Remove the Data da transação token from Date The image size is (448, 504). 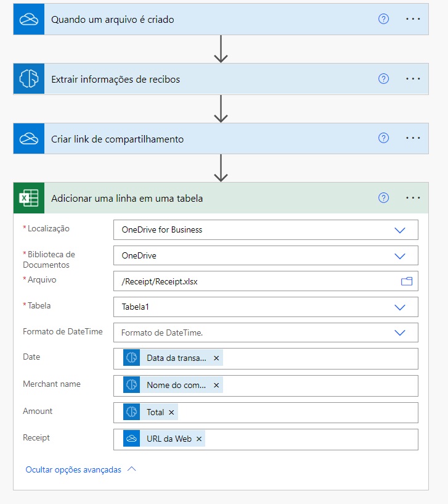tap(216, 358)
